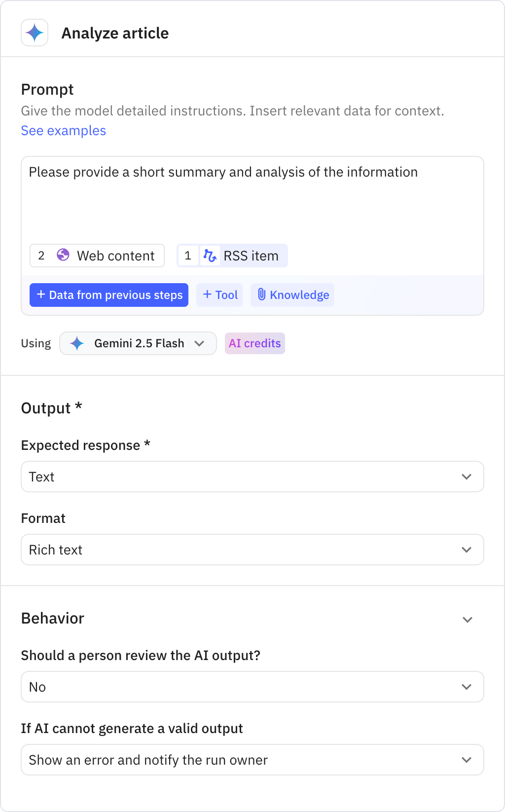This screenshot has height=812, width=505.
Task: Open the invalid output handling dropdown
Action: click(x=252, y=760)
